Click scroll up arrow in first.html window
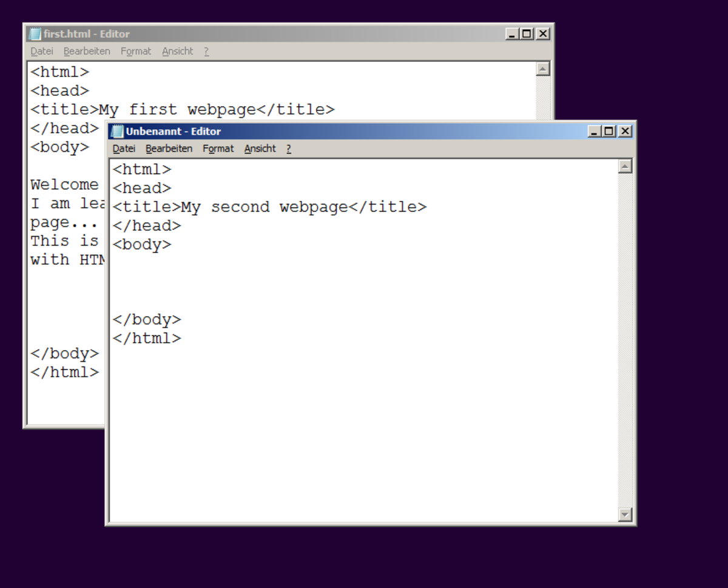 543,69
